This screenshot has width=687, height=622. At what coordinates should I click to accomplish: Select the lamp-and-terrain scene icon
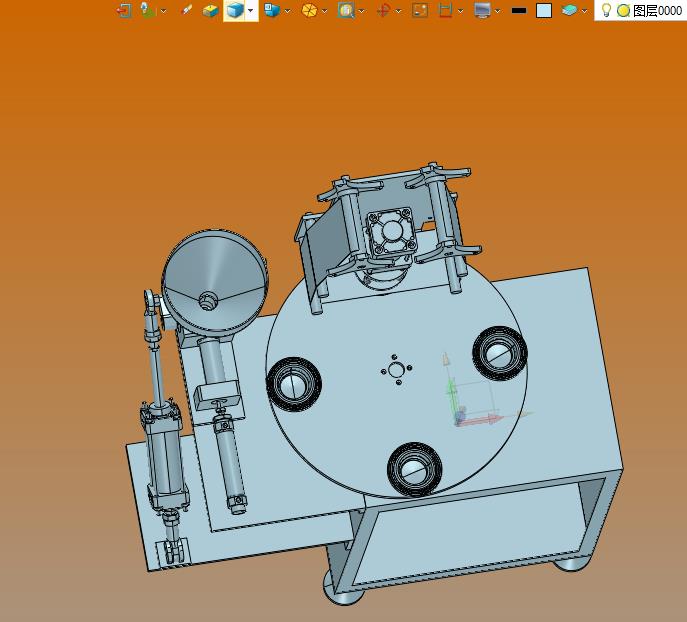148,10
